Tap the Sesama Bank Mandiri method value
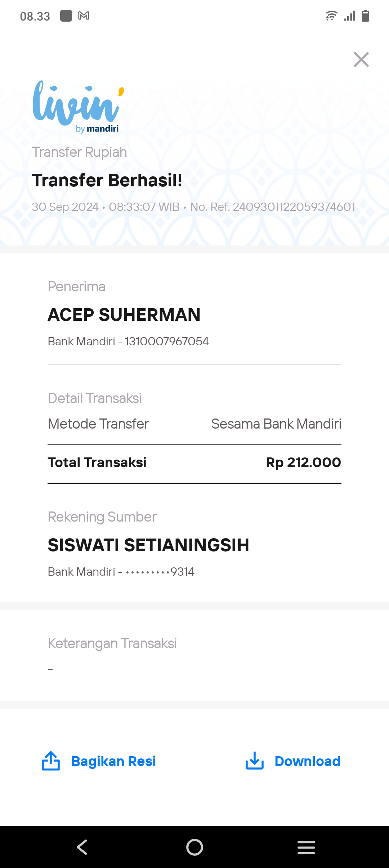This screenshot has width=389, height=868. (x=276, y=424)
